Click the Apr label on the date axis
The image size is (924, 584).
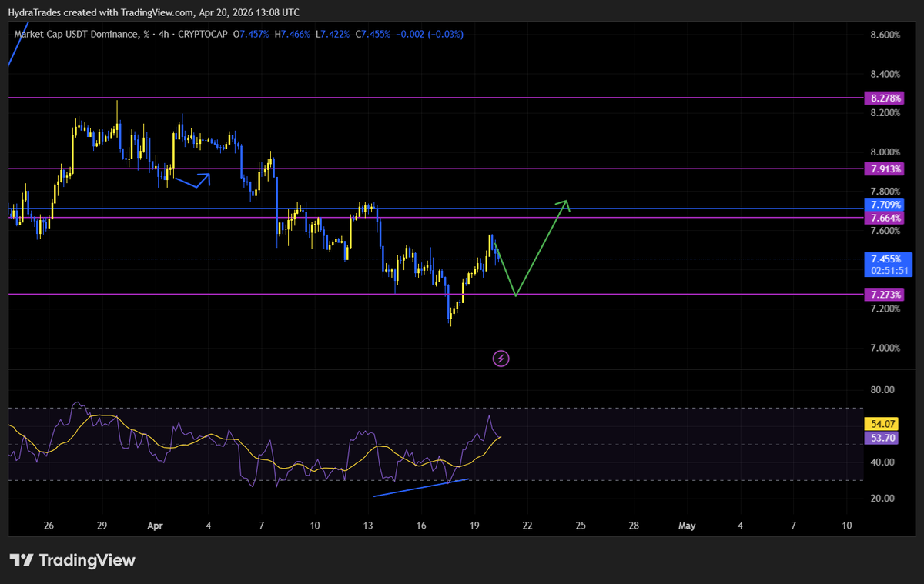click(155, 526)
